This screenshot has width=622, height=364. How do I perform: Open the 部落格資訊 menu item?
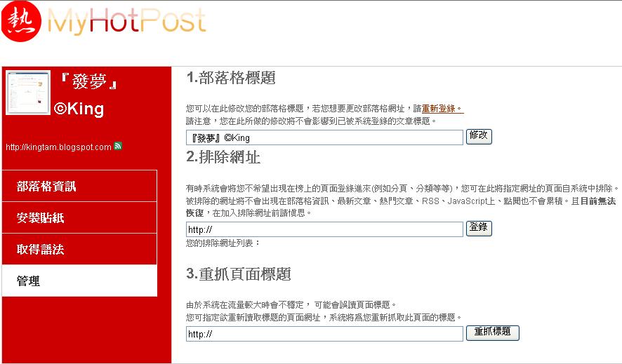coord(79,186)
